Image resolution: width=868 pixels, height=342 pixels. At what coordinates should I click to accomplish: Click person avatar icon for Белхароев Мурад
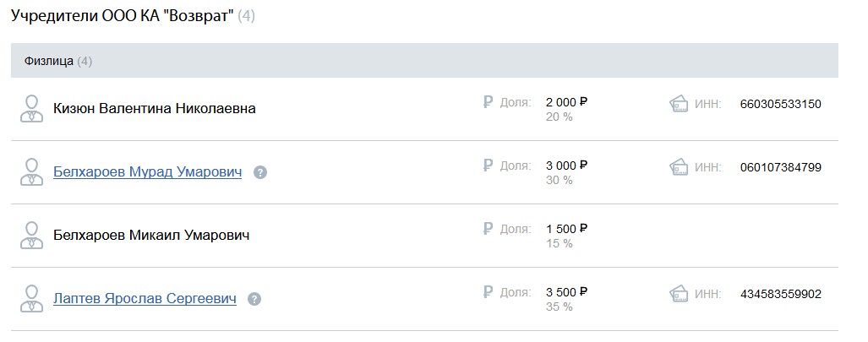(31, 172)
